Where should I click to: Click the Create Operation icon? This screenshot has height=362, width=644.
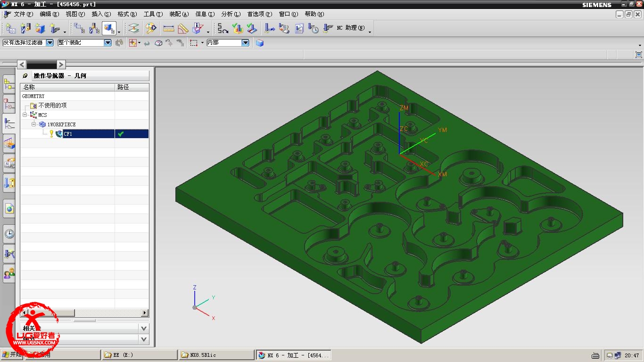55,29
